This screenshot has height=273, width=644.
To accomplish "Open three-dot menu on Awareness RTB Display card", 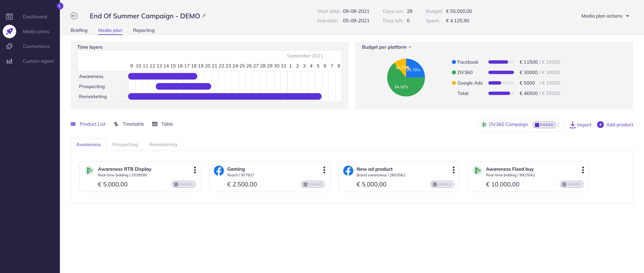I will click(195, 170).
